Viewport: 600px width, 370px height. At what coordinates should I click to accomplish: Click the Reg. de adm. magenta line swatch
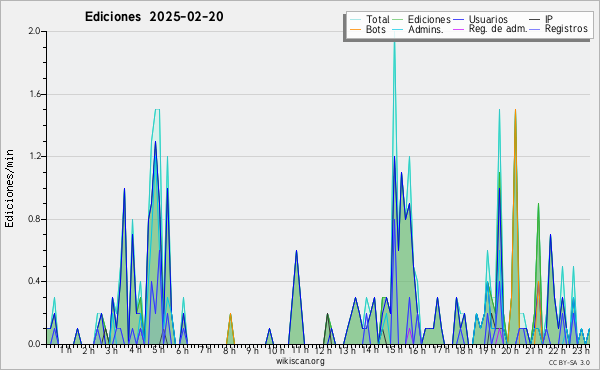[458, 29]
